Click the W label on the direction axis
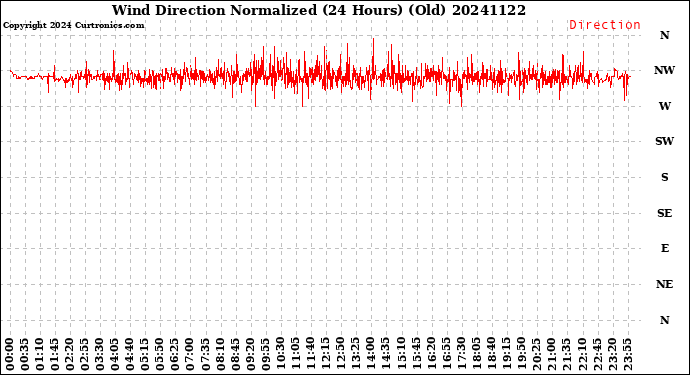Screen dimensions: 690x375 [664, 106]
